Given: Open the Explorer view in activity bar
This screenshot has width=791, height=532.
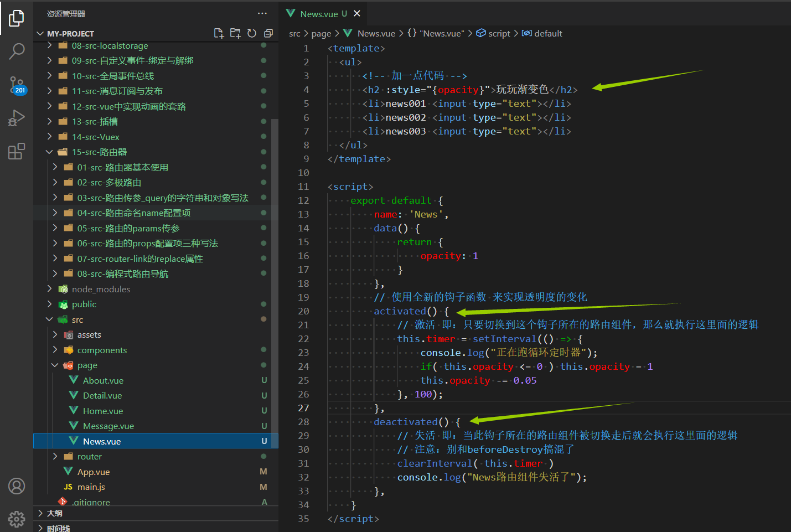Looking at the screenshot, I should (x=17, y=18).
